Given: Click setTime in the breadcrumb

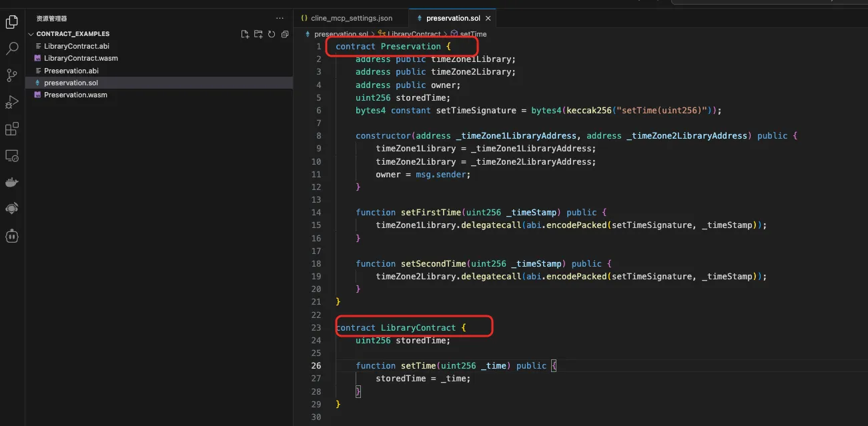Looking at the screenshot, I should [473, 34].
